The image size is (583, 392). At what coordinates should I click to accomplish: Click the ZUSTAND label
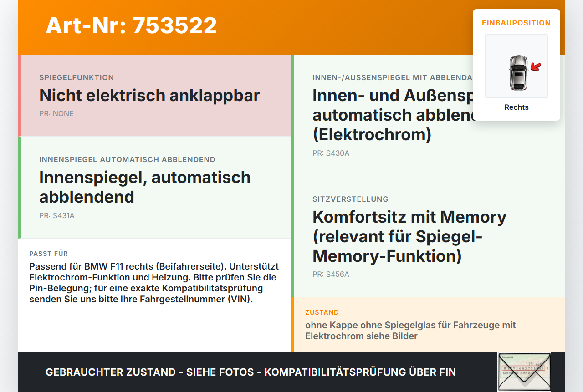tap(322, 313)
